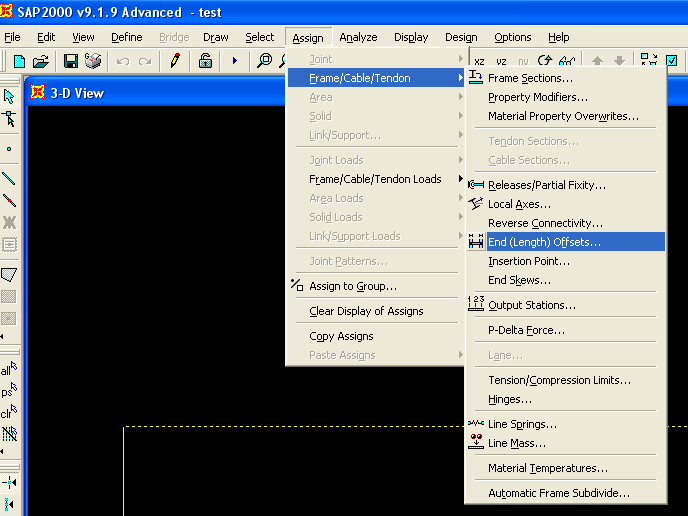Click the Move Up in List arrow icon
The height and width of the screenshot is (516, 688).
pyautogui.click(x=597, y=61)
